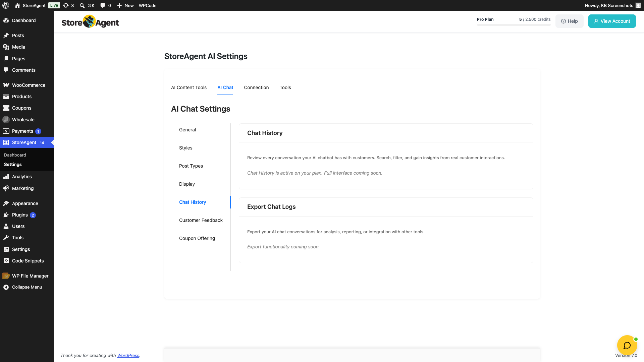Viewport: 644px width, 362px height.
Task: Click the Media library icon
Action: tap(6, 47)
